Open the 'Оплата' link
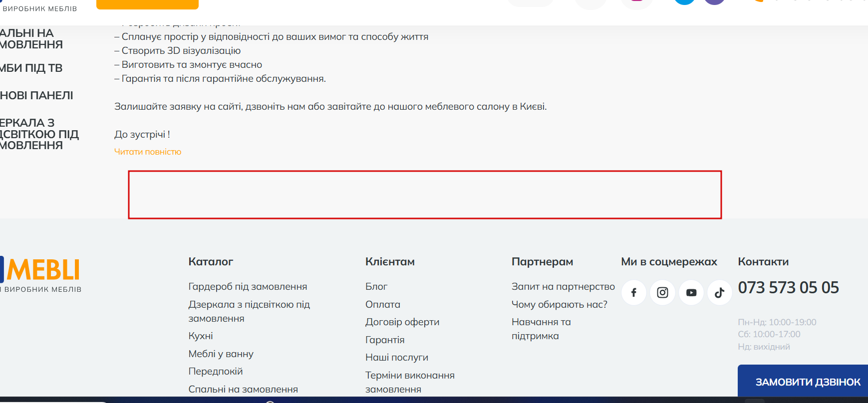Screen dimensions: 868x403 (x=383, y=305)
